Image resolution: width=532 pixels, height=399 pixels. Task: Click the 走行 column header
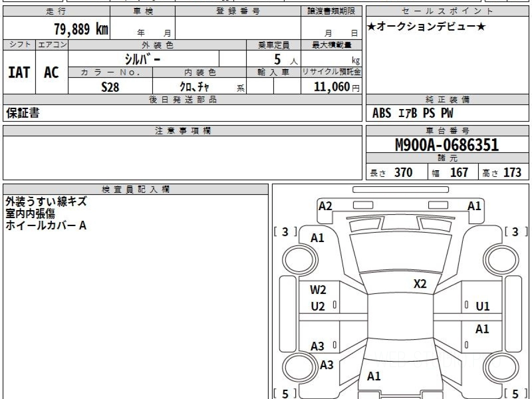tap(56, 12)
